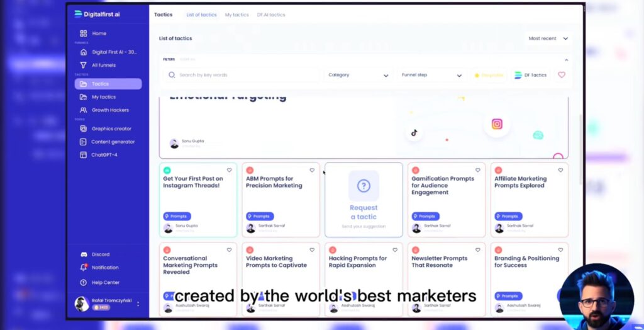Favorite the Affiliate Marketing Prompts Explored card
Viewport: 644px width, 330px height.
click(x=560, y=170)
